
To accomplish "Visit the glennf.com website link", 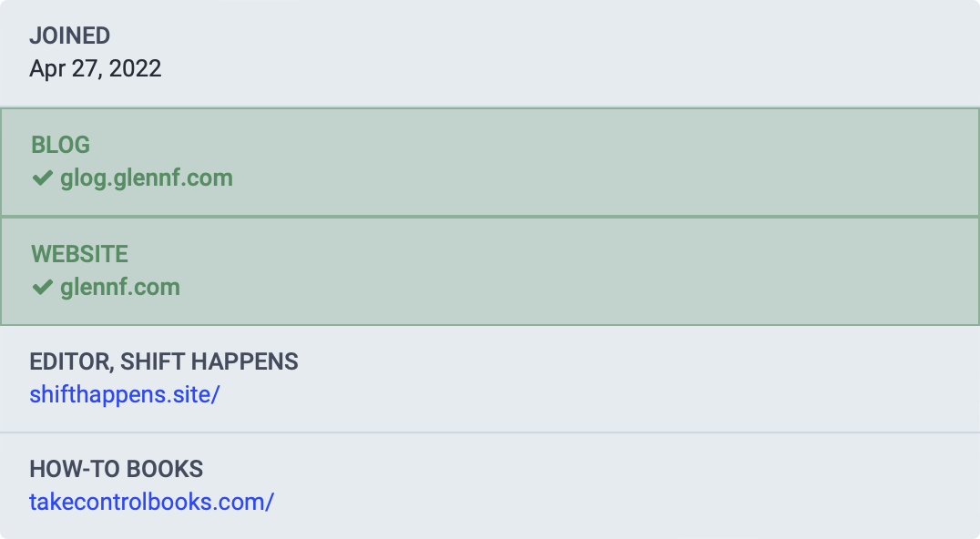I will point(120,288).
